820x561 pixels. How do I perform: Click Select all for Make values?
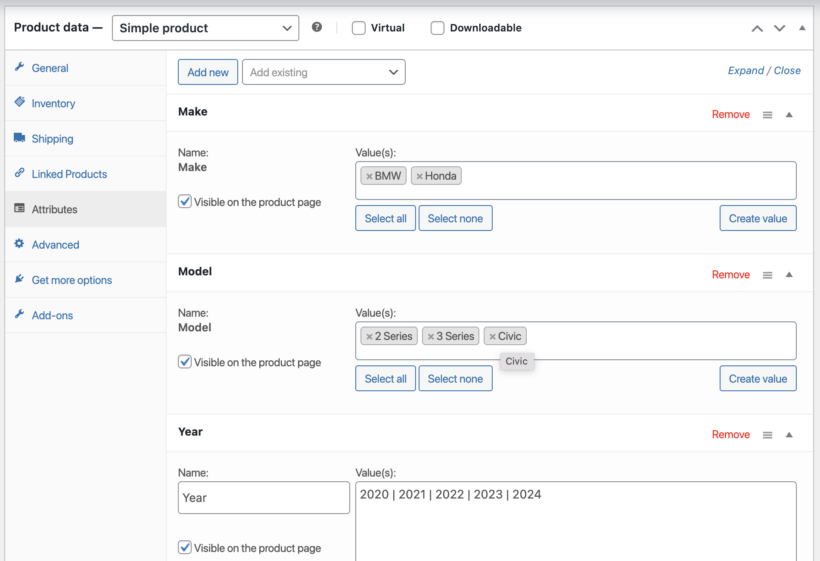(385, 219)
